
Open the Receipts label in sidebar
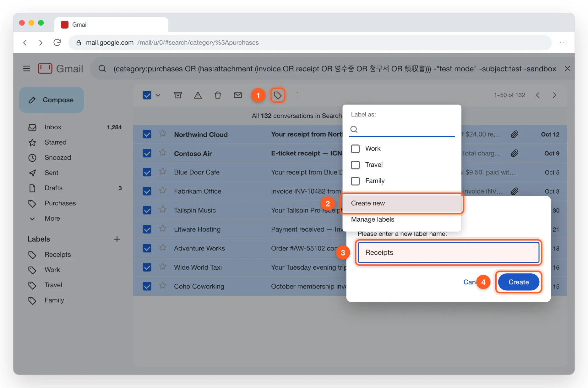pos(57,255)
